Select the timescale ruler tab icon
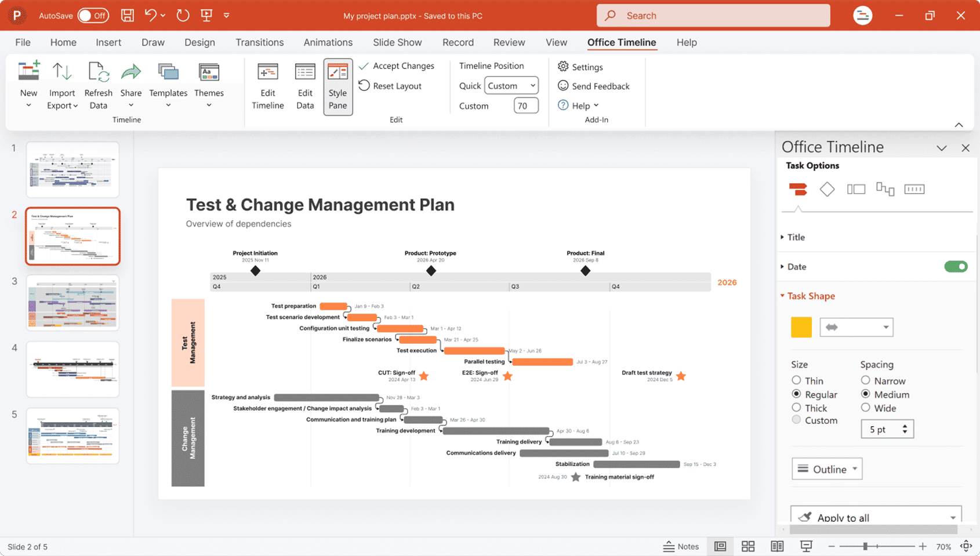This screenshot has width=980, height=556. point(914,189)
